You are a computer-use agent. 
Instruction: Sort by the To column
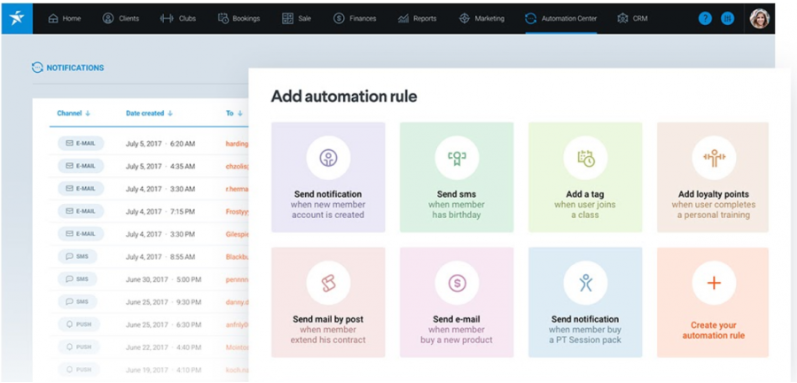pos(234,113)
